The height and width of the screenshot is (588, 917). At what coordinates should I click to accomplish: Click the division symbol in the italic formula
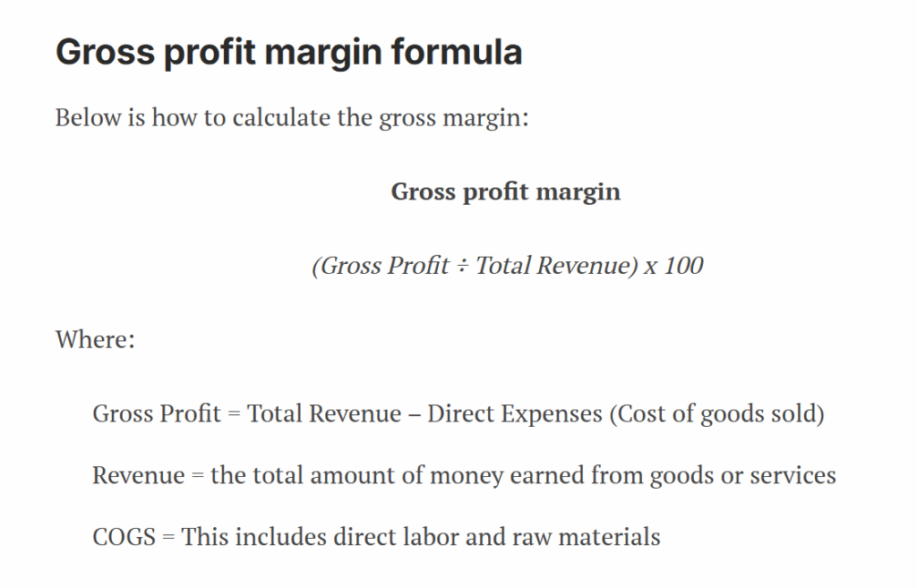click(x=462, y=266)
